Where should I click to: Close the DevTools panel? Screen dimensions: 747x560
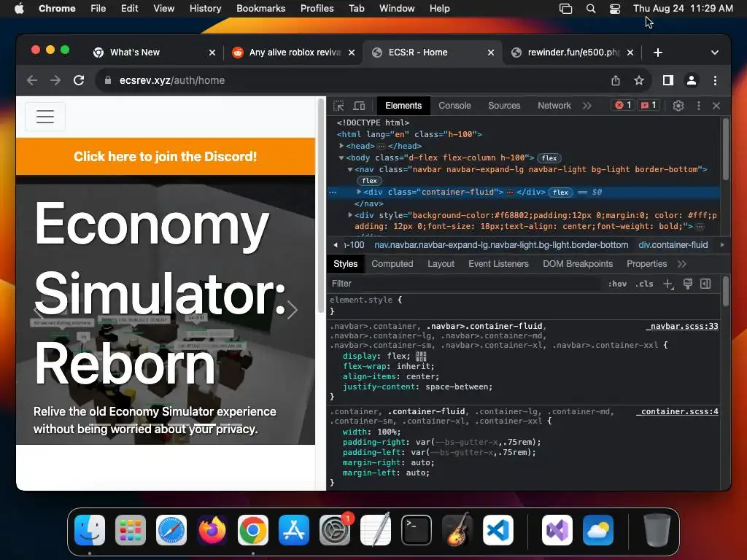[716, 106]
